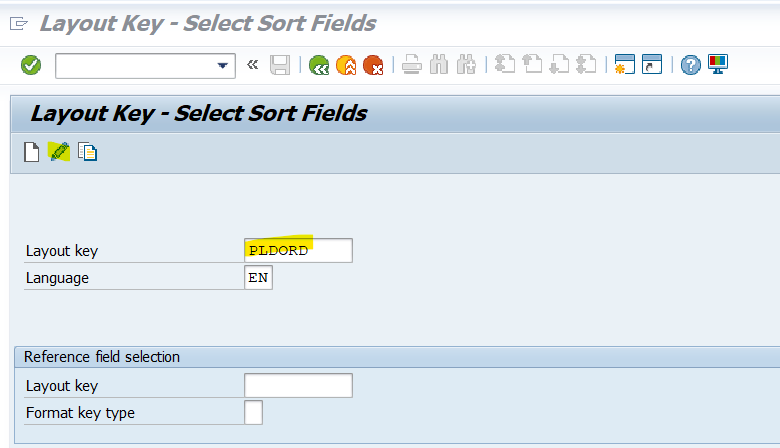The width and height of the screenshot is (780, 448).
Task: Go to the Last Page icon
Action: pyautogui.click(x=586, y=65)
